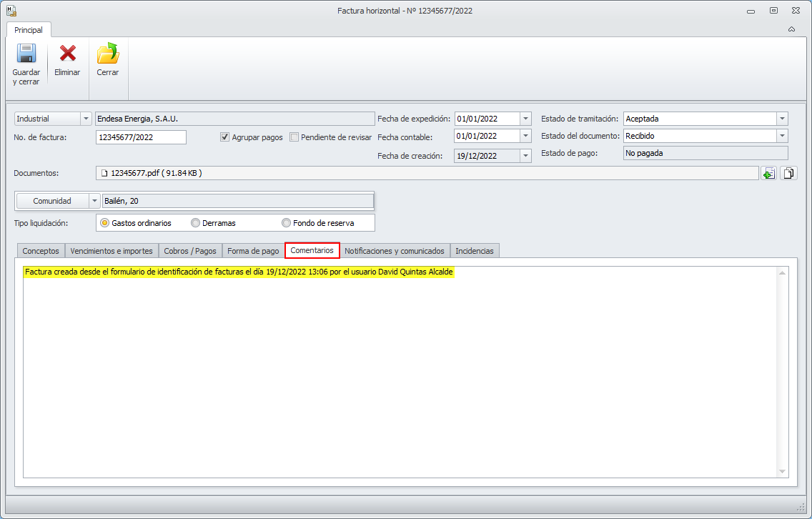Click the Bailén, 20 community field
The width and height of the screenshot is (812, 519).
[x=238, y=201]
